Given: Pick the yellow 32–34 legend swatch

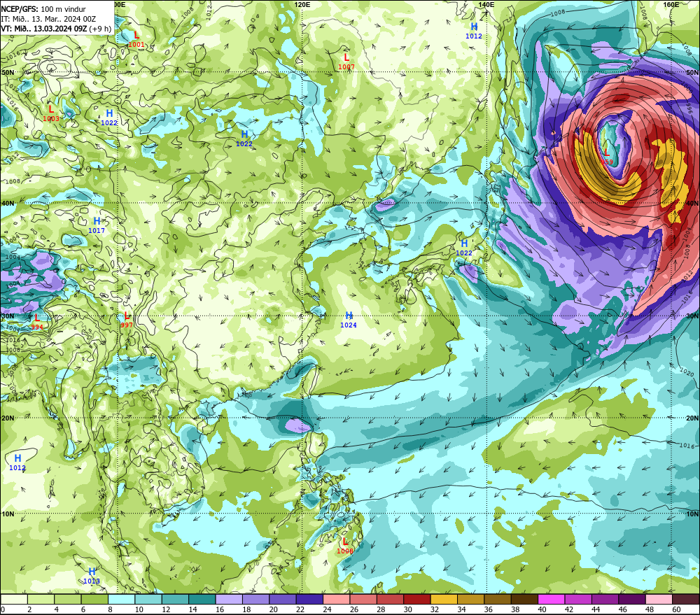Looking at the screenshot, I should (444, 600).
